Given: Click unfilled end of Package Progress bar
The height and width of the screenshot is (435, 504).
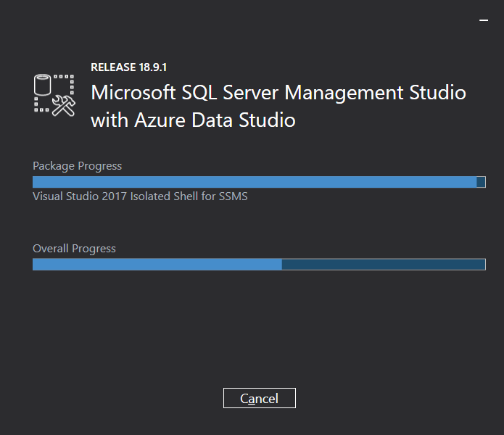Looking at the screenshot, I should (481, 182).
